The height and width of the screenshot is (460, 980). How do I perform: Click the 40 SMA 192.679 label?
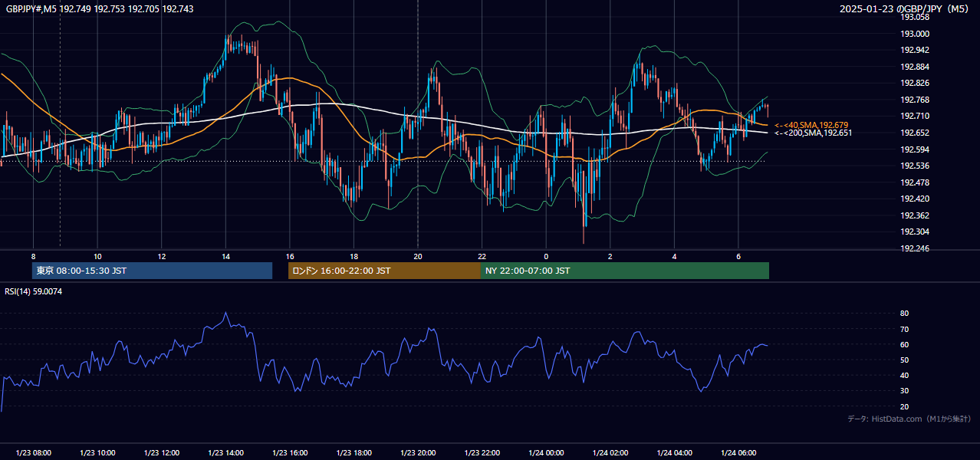click(811, 125)
